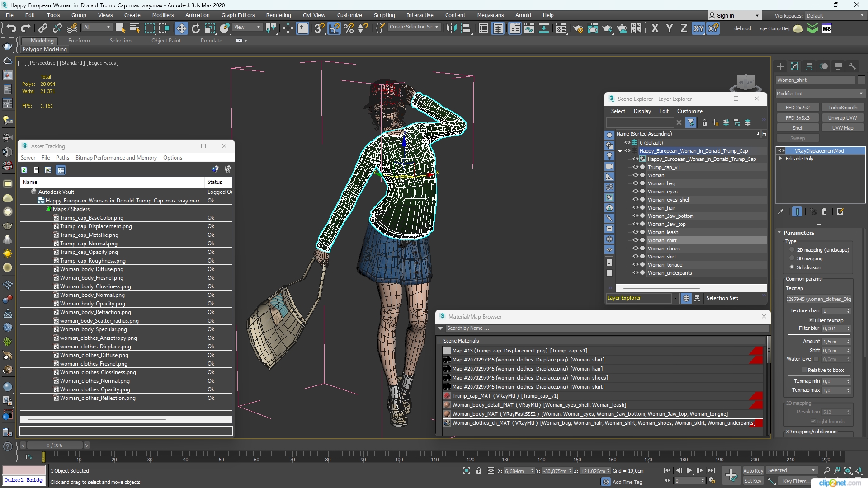This screenshot has width=868, height=488.
Task: Open the Rendering menu
Action: coord(278,15)
